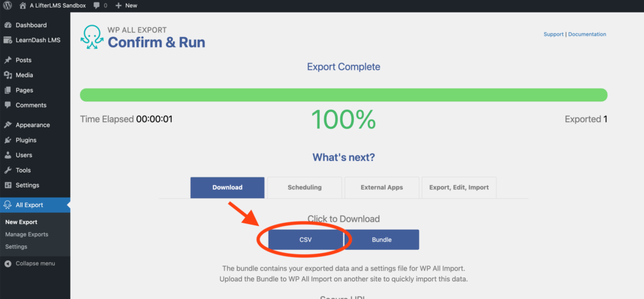Viewport: 644px width, 299px height.
Task: Open the Support link
Action: click(553, 34)
